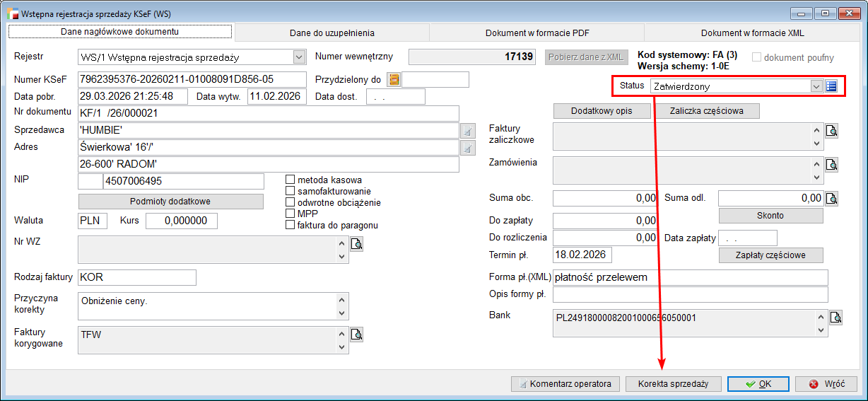Switch to Dane do uzupełnienia tab

(x=332, y=33)
